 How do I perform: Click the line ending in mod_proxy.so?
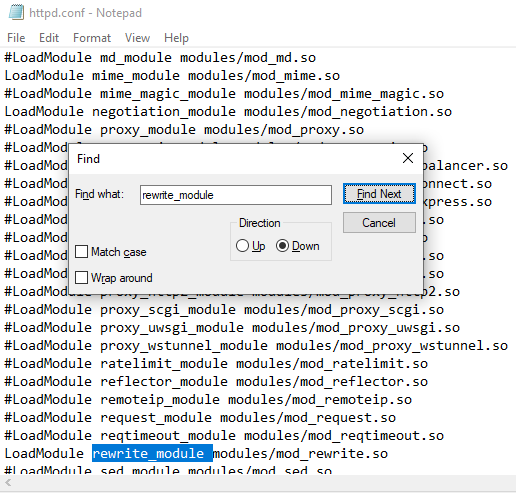(x=184, y=130)
